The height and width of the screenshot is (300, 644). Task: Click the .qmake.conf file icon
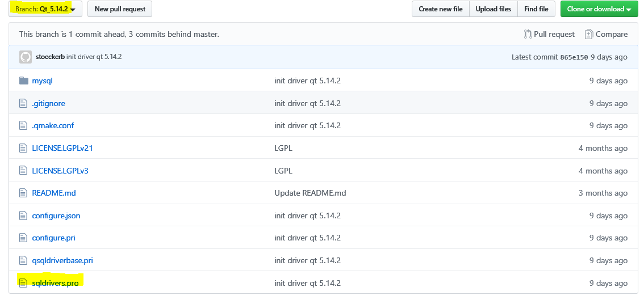click(x=23, y=125)
